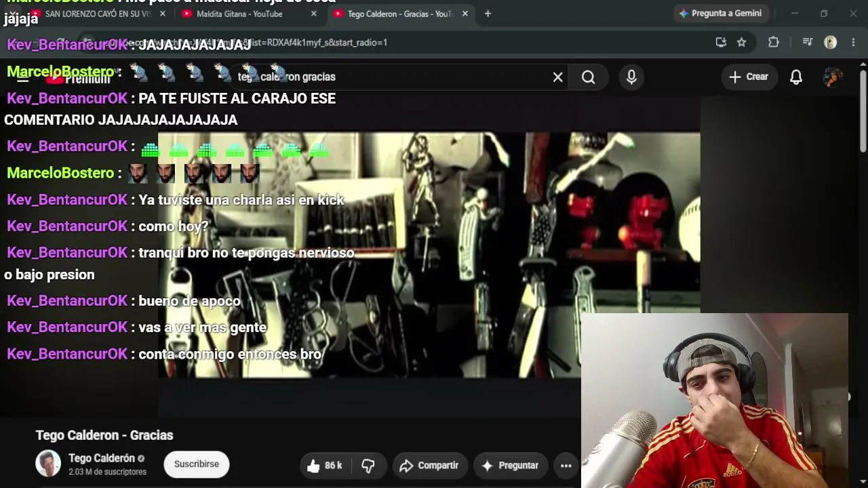Viewport: 868px width, 488px height.
Task: Click the Crear button
Action: tap(749, 77)
